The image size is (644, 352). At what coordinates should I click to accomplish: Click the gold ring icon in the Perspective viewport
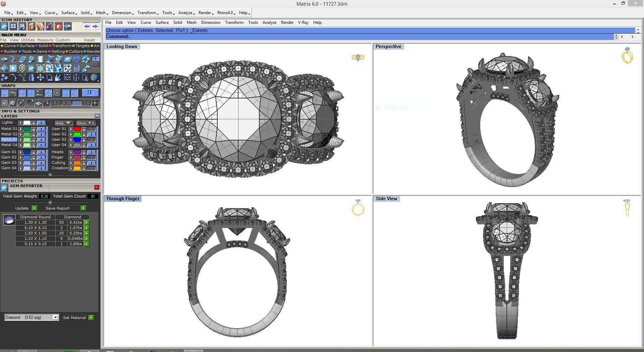tap(627, 56)
